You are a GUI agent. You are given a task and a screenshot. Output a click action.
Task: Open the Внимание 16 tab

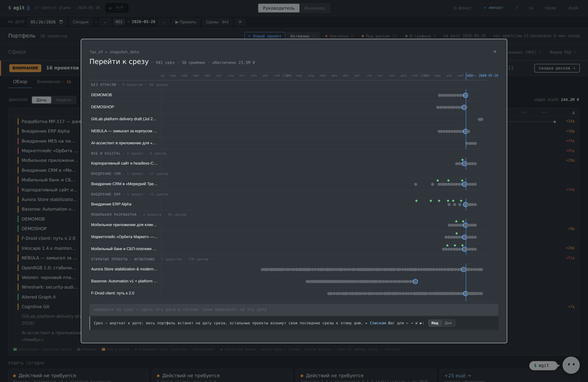(x=54, y=82)
